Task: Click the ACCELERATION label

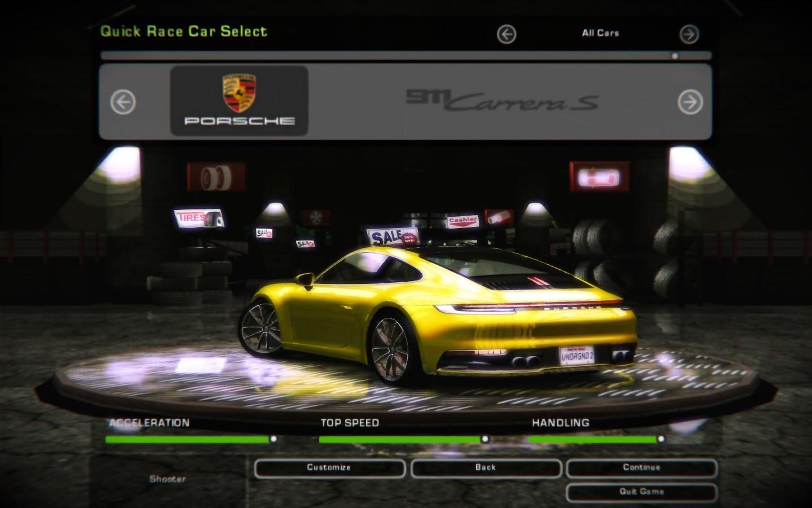Action: click(149, 423)
